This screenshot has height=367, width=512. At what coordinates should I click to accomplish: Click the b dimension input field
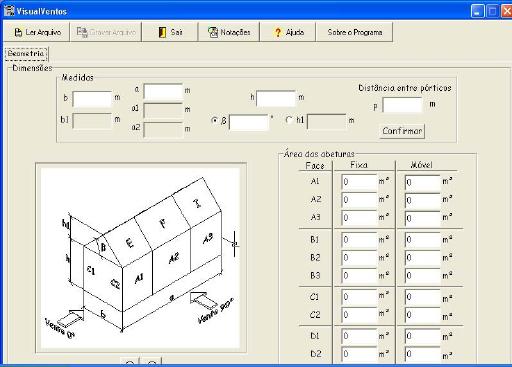(x=92, y=99)
